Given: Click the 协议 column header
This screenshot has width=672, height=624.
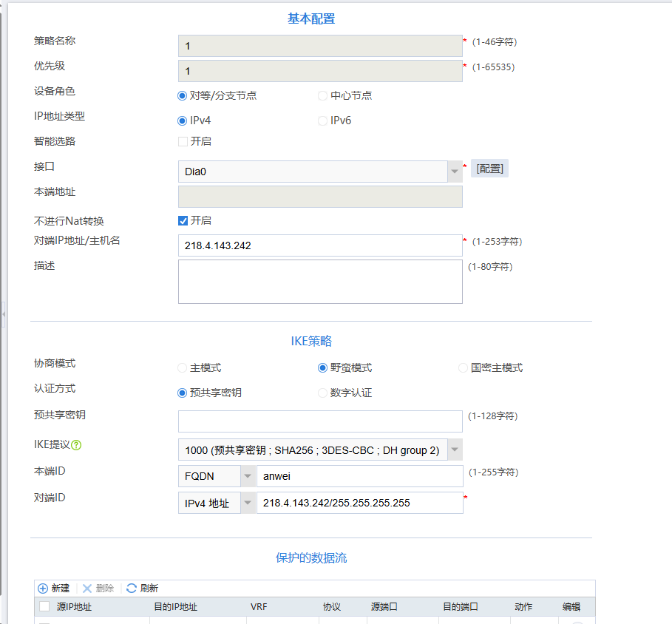Looking at the screenshot, I should [332, 606].
